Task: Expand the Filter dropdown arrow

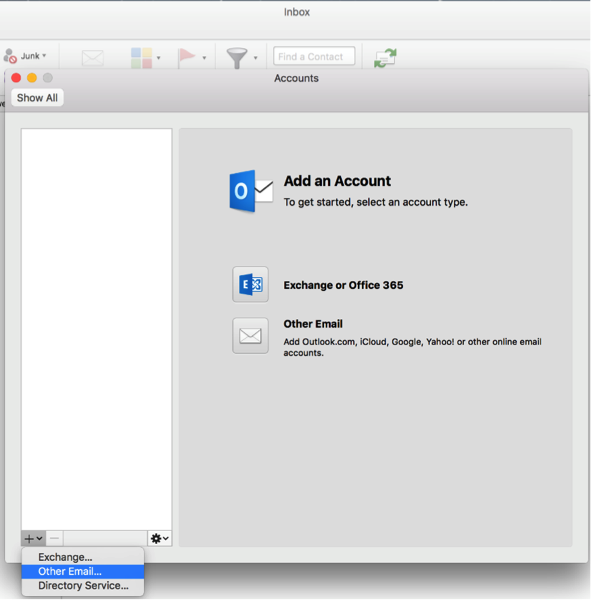Action: [x=255, y=58]
